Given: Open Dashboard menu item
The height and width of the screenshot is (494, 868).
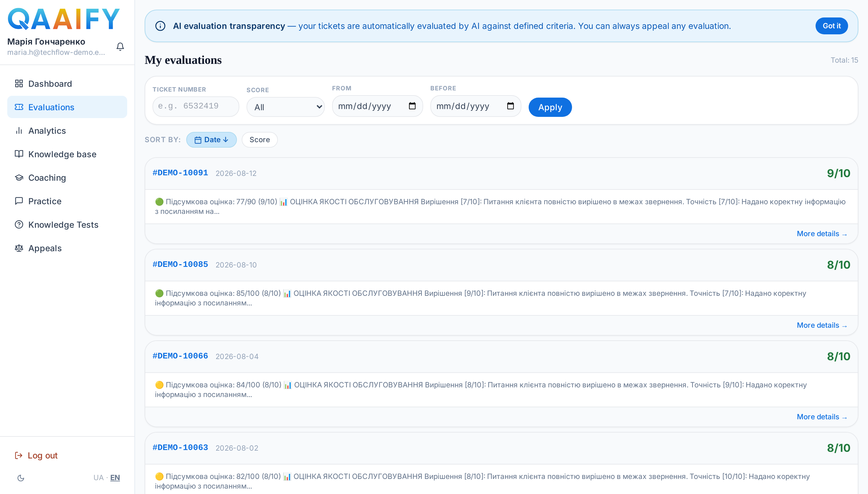Looking at the screenshot, I should tap(67, 83).
